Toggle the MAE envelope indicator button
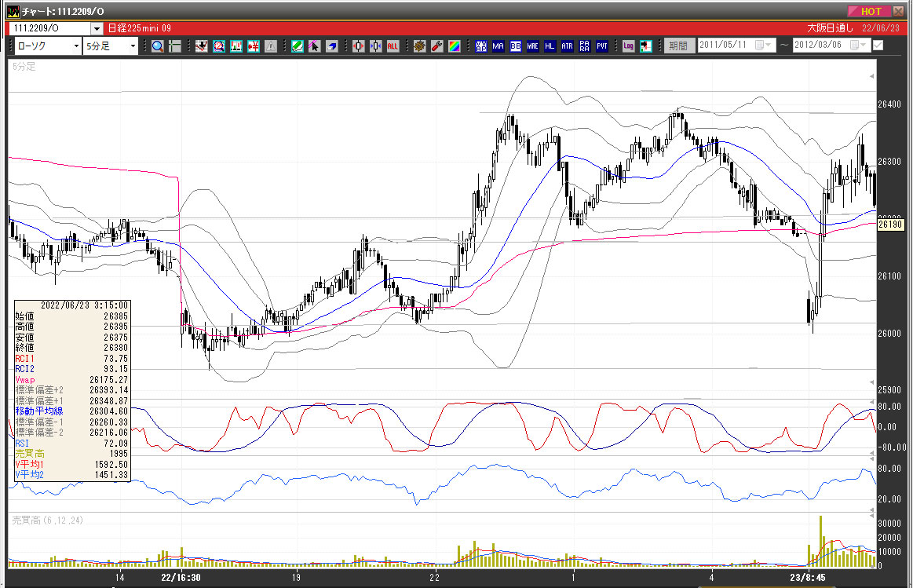This screenshot has width=913, height=588. (x=533, y=46)
